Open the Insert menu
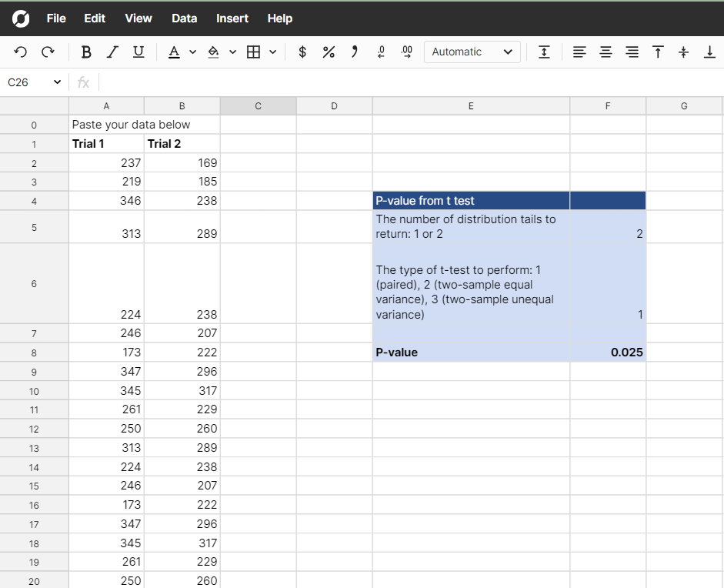Viewport: 724px width, 588px height. click(232, 18)
